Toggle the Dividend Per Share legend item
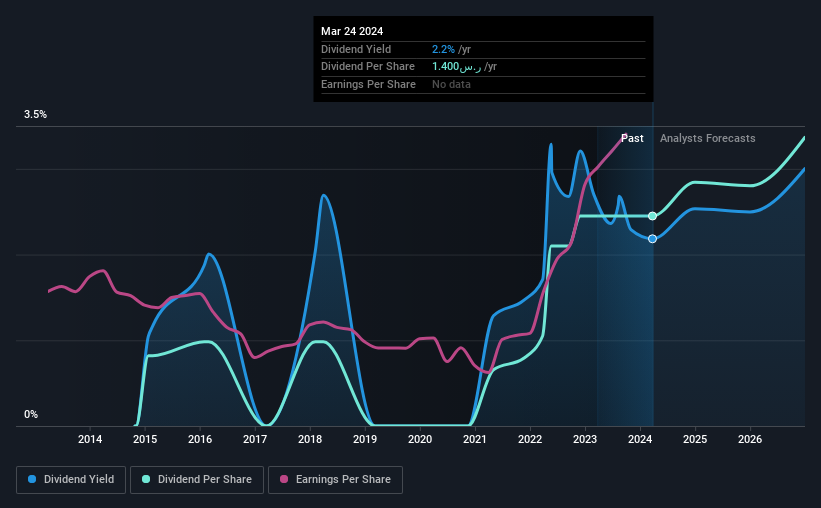Image resolution: width=821 pixels, height=508 pixels. (x=197, y=479)
